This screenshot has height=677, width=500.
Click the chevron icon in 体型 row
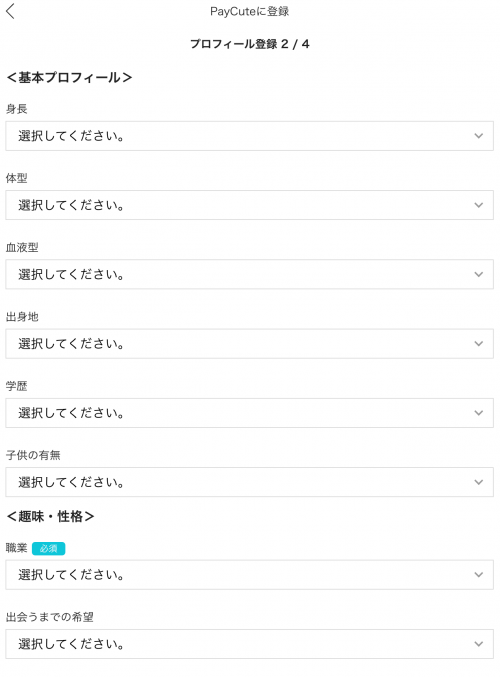(x=478, y=205)
